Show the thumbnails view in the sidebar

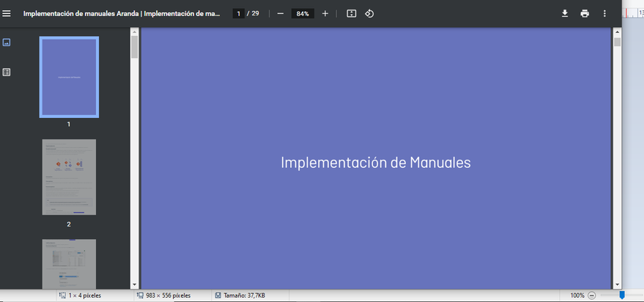coord(7,43)
